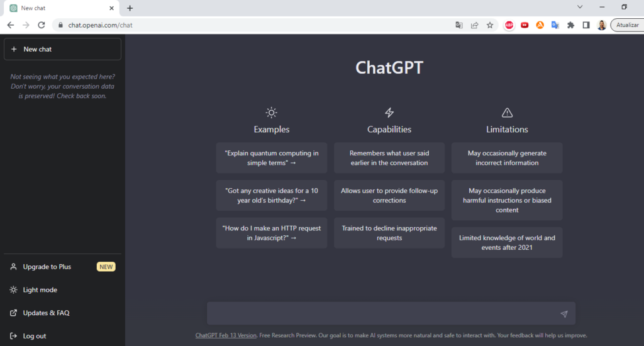This screenshot has width=644, height=346.
Task: Open the orange Avast extension icon
Action: click(540, 25)
